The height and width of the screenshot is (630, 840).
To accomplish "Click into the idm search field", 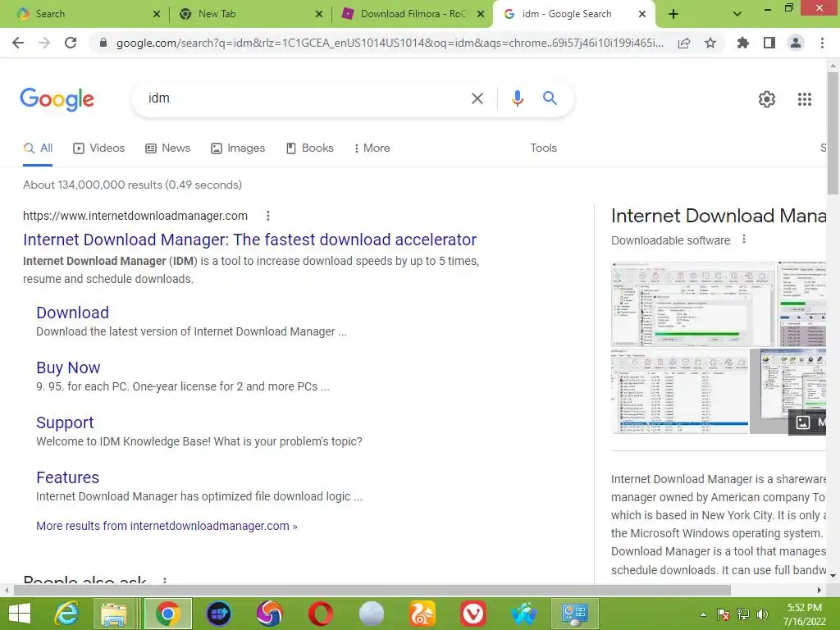I will (300, 98).
